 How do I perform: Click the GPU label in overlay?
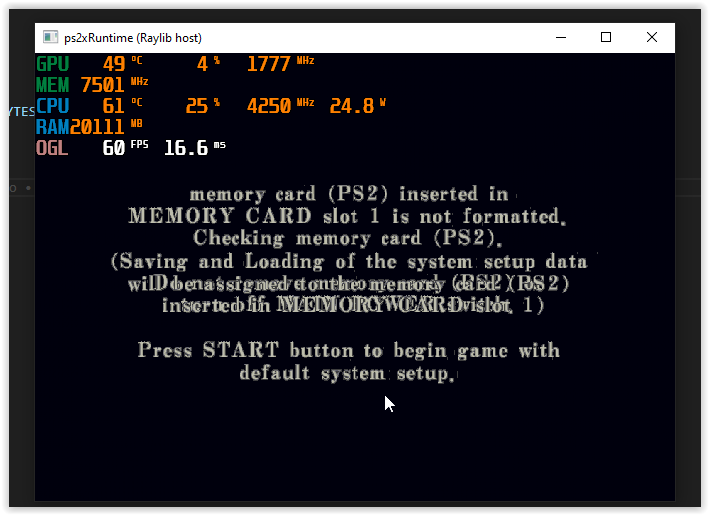point(52,64)
